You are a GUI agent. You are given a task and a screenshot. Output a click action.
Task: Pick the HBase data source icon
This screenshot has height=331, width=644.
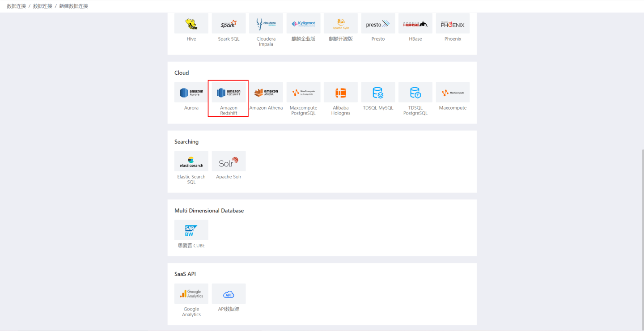[x=415, y=23]
